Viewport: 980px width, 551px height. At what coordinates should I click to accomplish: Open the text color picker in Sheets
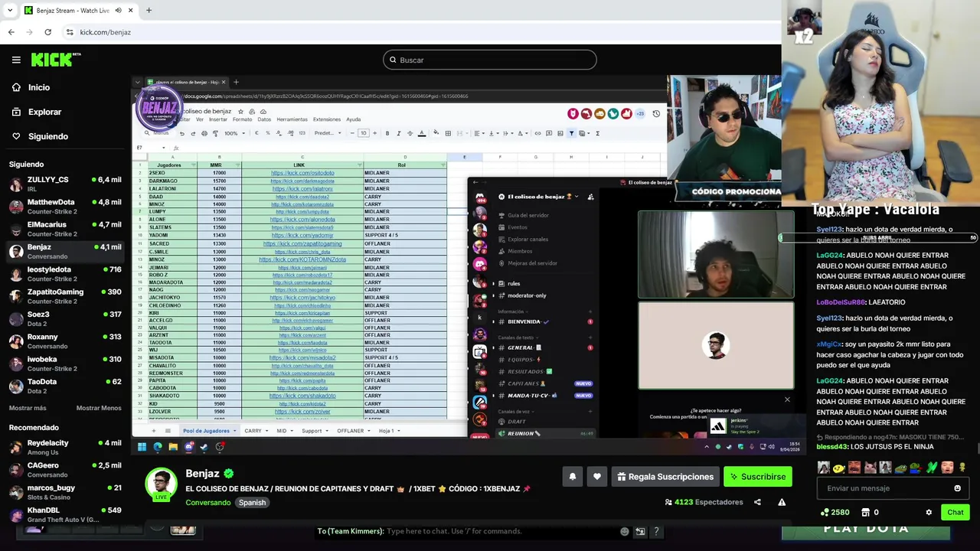point(421,133)
